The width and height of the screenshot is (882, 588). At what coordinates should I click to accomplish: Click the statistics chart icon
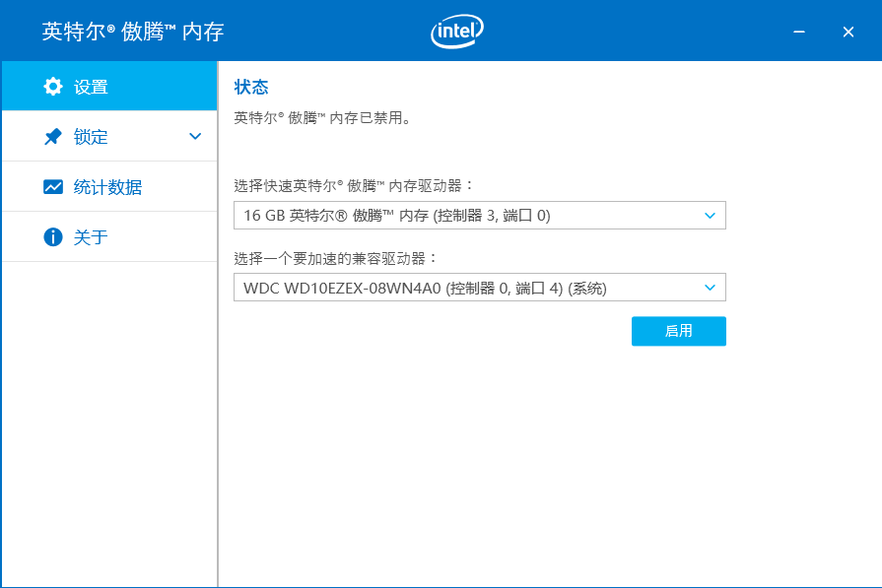coord(53,187)
